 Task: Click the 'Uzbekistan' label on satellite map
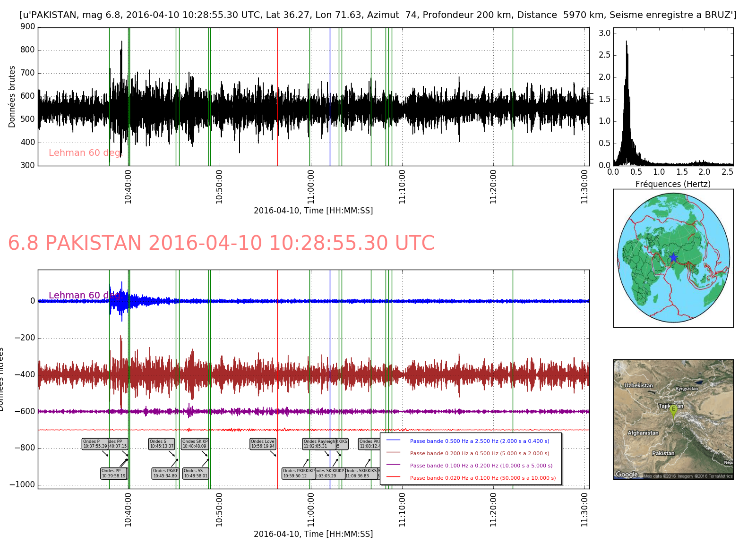[638, 385]
